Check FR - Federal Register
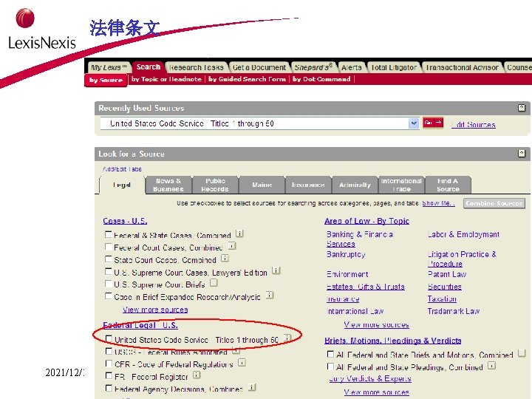 point(109,375)
